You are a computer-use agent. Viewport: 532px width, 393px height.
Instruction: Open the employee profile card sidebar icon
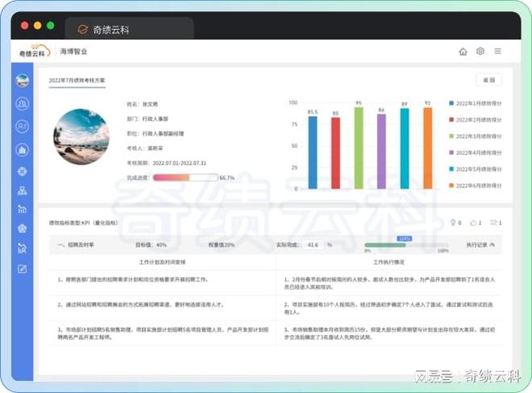point(23,127)
